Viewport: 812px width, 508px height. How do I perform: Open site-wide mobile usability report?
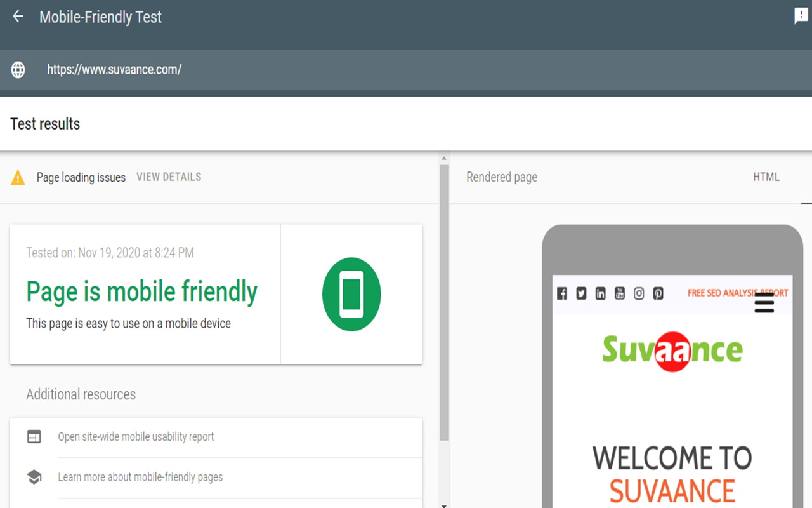click(x=136, y=437)
